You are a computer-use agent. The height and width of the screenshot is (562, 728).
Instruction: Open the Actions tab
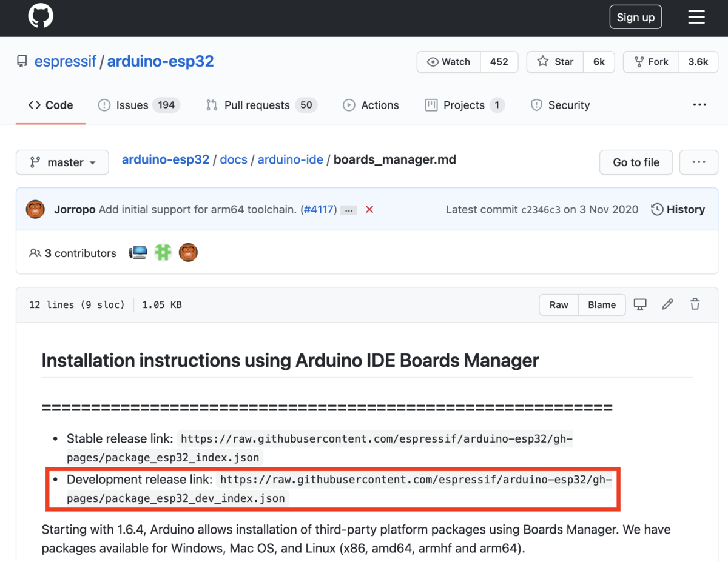pyautogui.click(x=371, y=105)
